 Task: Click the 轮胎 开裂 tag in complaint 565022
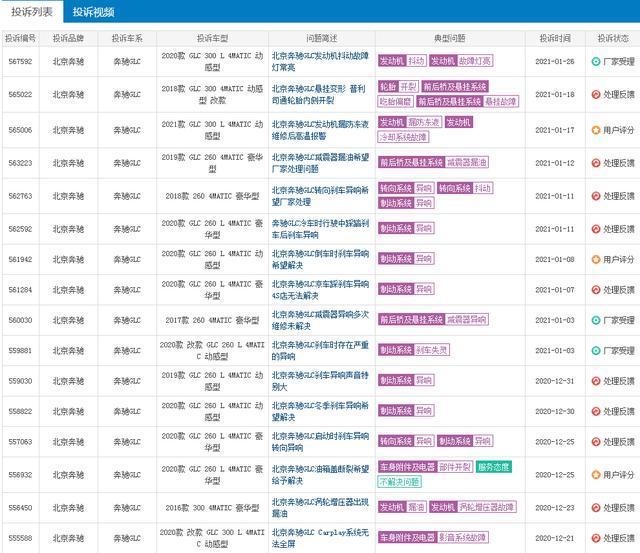tap(398, 87)
